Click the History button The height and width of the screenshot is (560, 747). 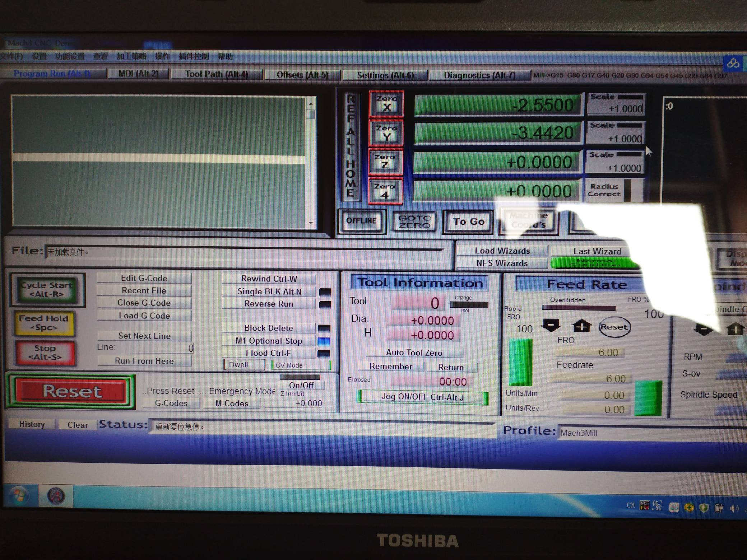32,424
